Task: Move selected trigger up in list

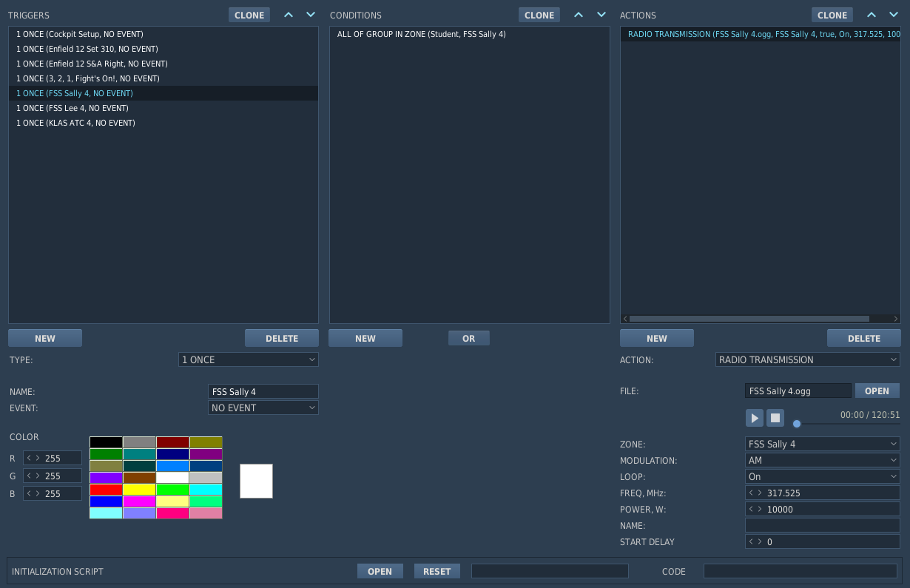Action: tap(289, 15)
